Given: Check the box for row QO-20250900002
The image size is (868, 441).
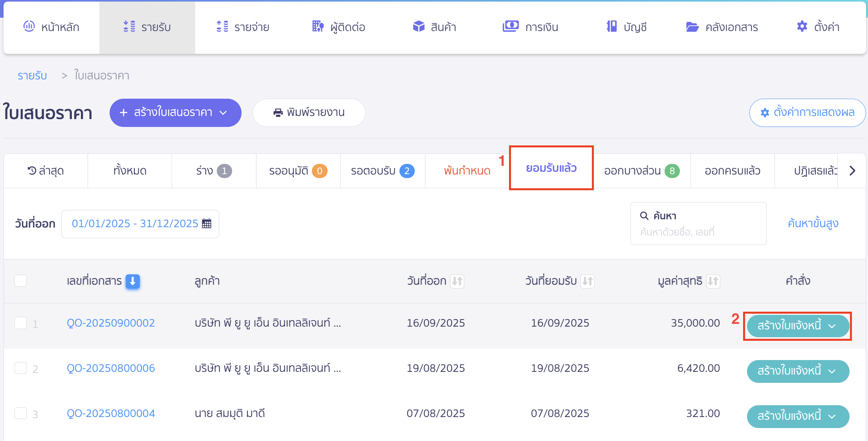Looking at the screenshot, I should pyautogui.click(x=21, y=323).
